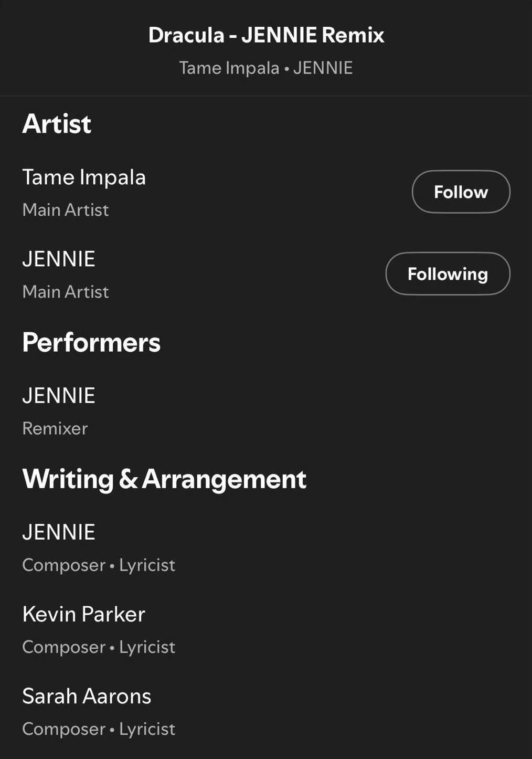532x759 pixels.
Task: Tap Tame Impala in the header subtitle
Action: [229, 68]
